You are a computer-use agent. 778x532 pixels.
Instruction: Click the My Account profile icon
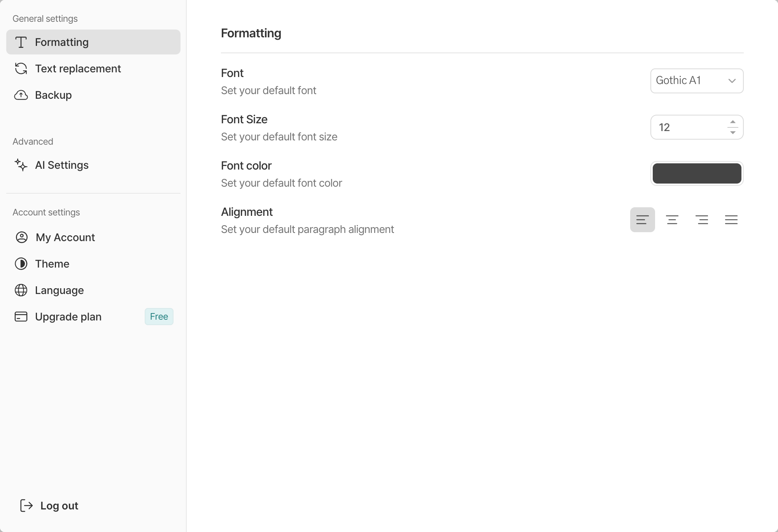(21, 237)
